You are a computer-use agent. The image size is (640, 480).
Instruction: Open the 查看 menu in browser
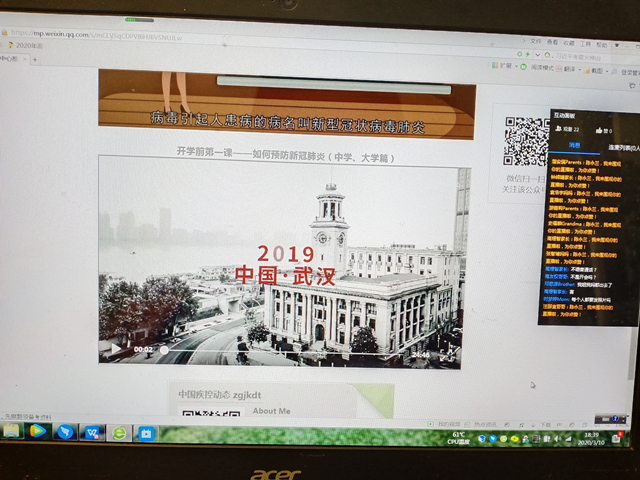(x=552, y=42)
